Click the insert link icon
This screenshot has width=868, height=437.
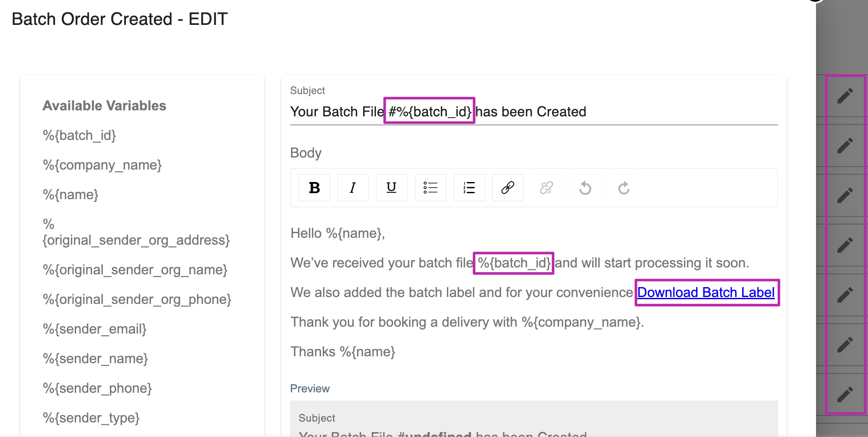pos(508,188)
